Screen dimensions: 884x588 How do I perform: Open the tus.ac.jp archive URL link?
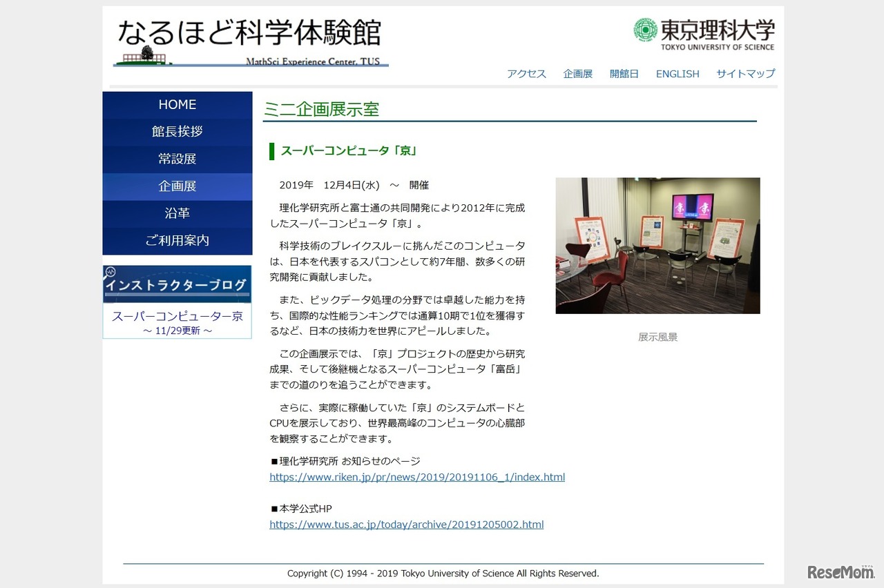[407, 525]
